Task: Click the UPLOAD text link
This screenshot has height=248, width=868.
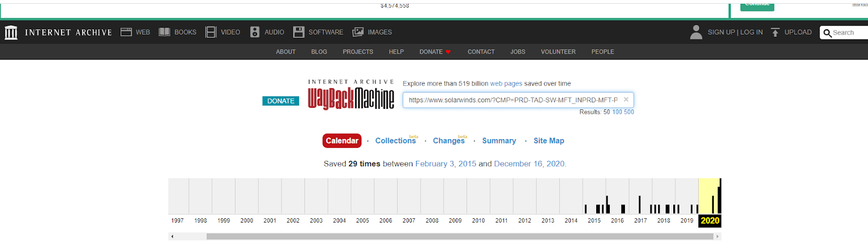Action: pos(798,32)
